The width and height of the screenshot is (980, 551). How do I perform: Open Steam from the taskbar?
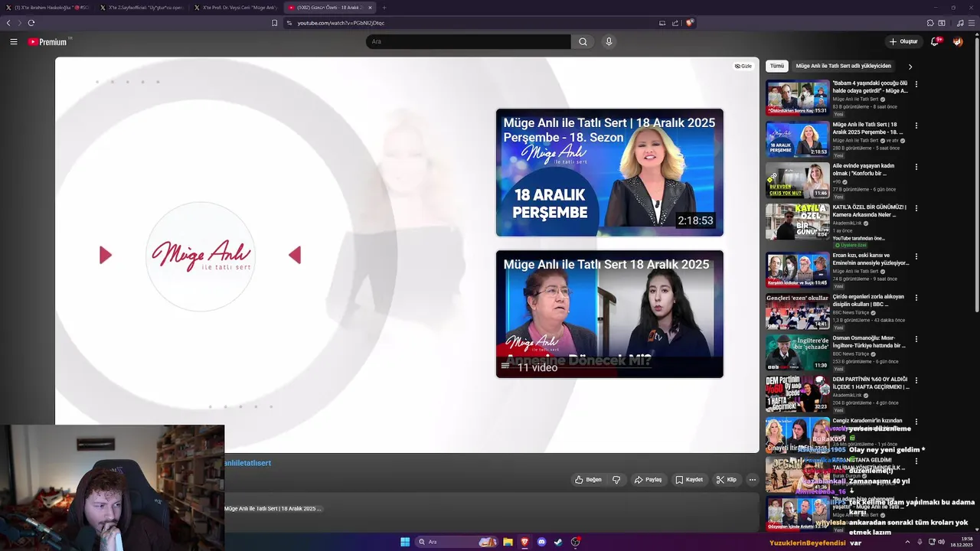[x=558, y=542]
